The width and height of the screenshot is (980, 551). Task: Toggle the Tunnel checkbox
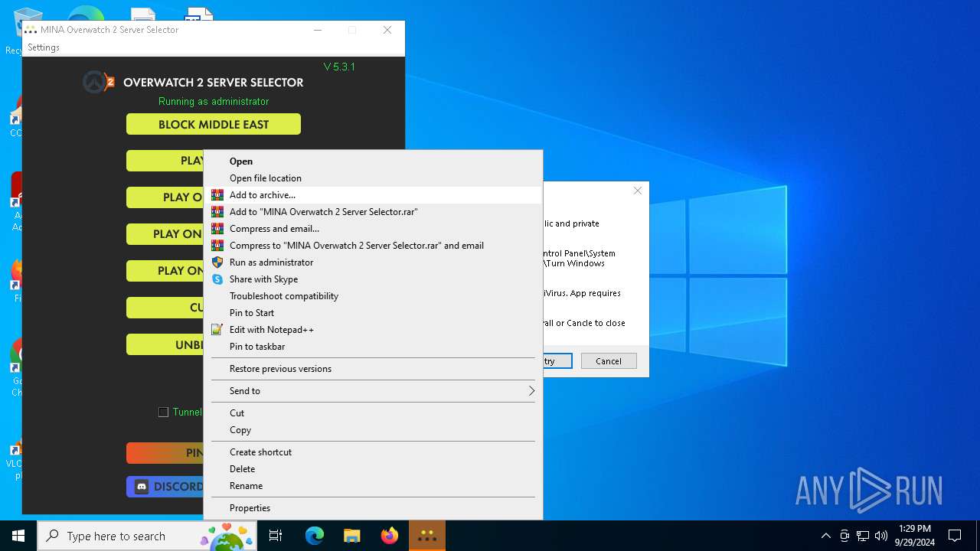pyautogui.click(x=163, y=412)
